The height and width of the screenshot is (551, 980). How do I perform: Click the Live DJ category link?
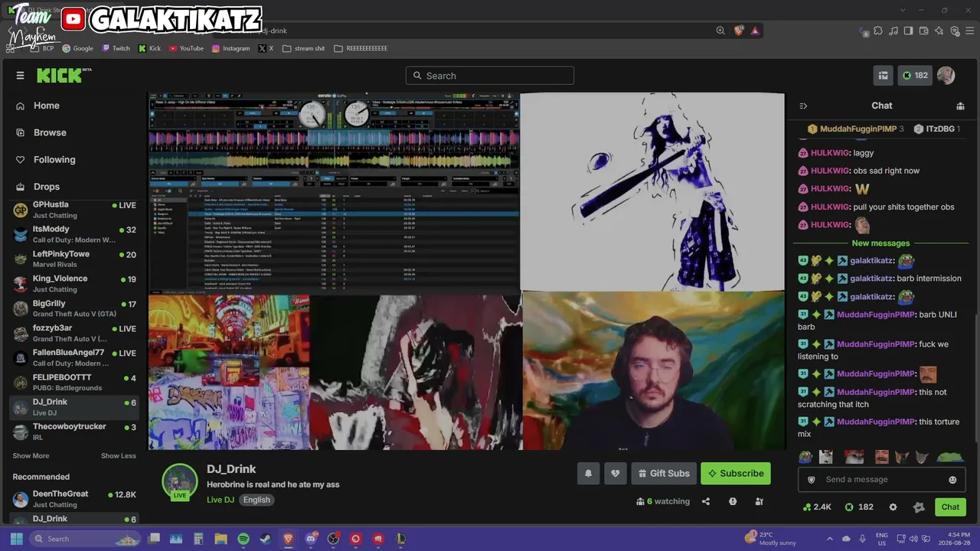point(220,500)
